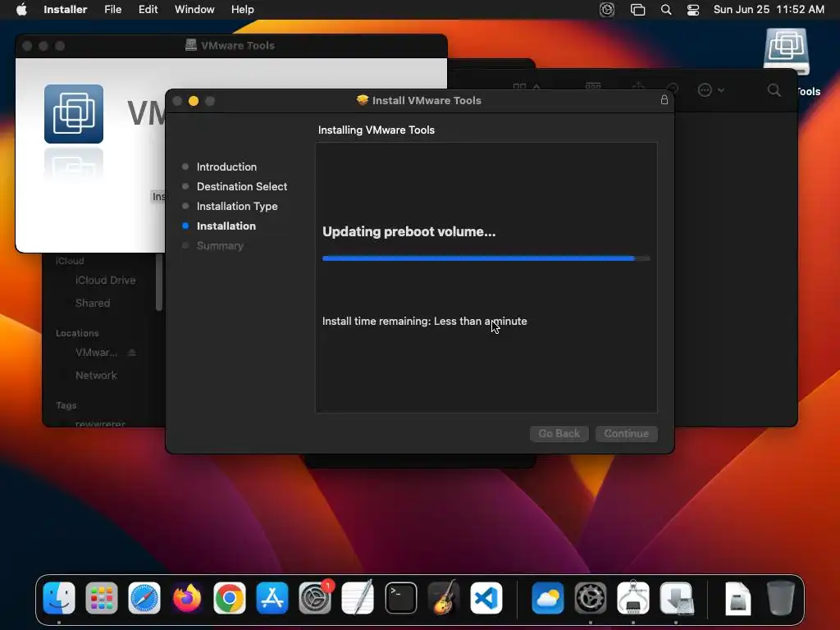Open Launchpad in the Dock
840x630 pixels.
click(x=101, y=598)
